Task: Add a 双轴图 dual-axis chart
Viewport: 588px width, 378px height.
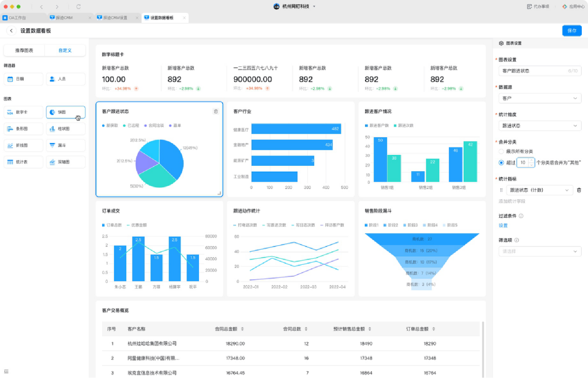Action: [x=66, y=162]
